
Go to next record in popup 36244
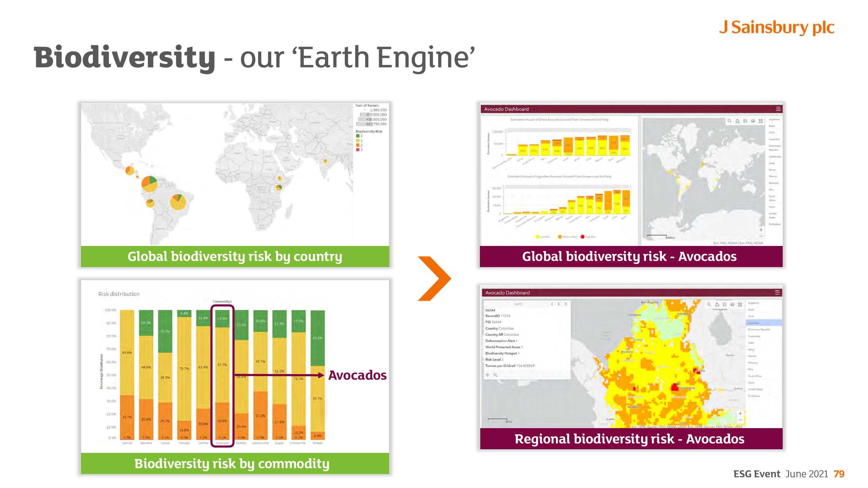click(x=559, y=304)
